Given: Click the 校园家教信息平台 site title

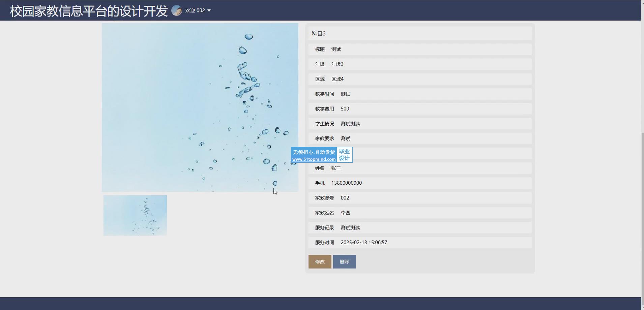Looking at the screenshot, I should point(89,11).
